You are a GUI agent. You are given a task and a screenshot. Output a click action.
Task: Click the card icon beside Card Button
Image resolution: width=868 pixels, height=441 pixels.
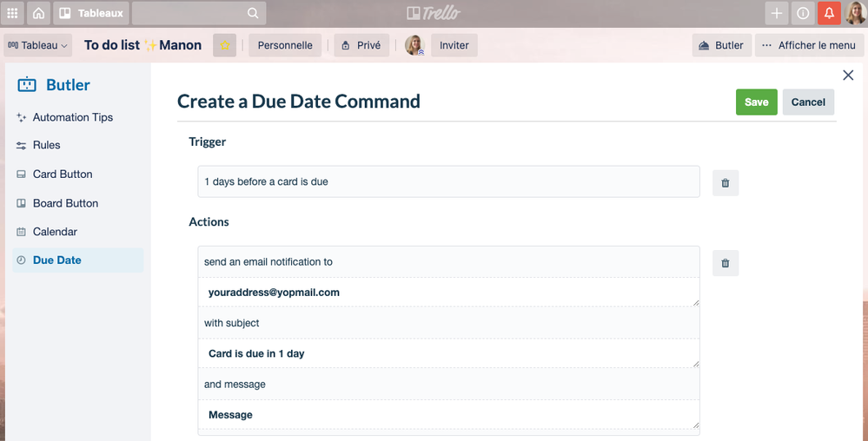[21, 174]
